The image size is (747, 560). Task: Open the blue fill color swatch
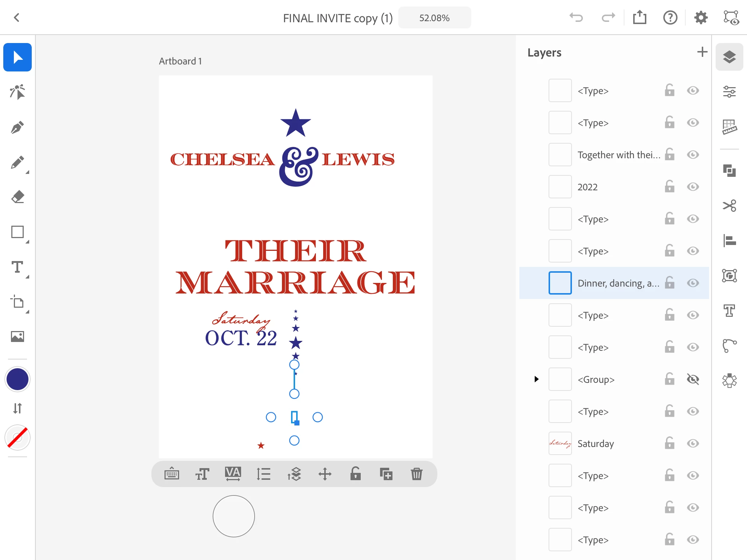point(17,379)
